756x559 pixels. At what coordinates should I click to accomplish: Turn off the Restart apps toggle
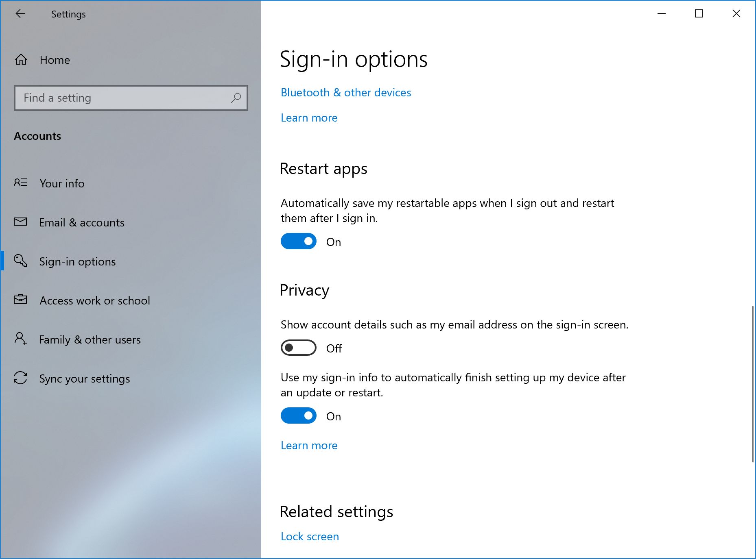click(x=298, y=241)
